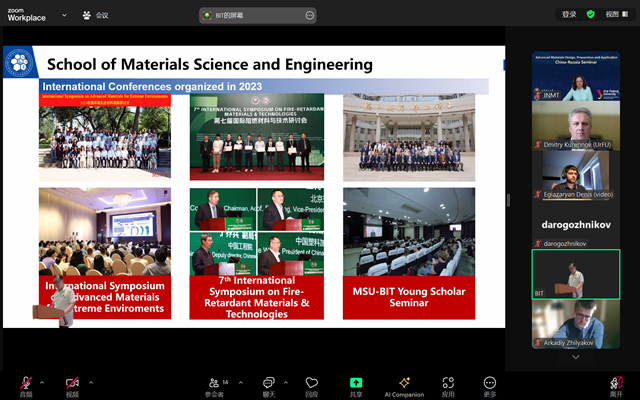The image size is (640, 400).
Task: Click the green encryption shield icon
Action: [x=591, y=14]
